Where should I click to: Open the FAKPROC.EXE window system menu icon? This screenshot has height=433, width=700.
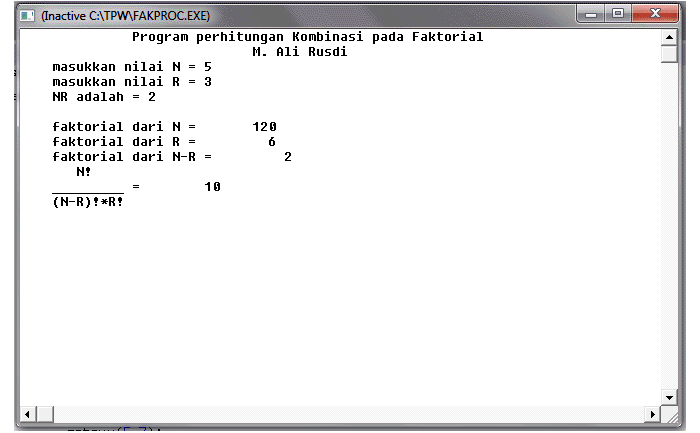pos(27,16)
